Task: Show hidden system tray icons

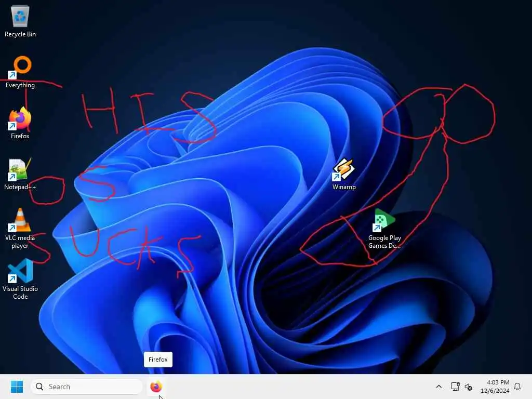Action: tap(438, 387)
